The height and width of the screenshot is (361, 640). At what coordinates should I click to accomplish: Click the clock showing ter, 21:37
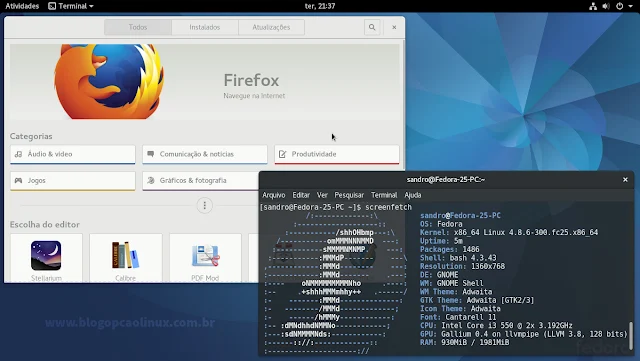[320, 6]
